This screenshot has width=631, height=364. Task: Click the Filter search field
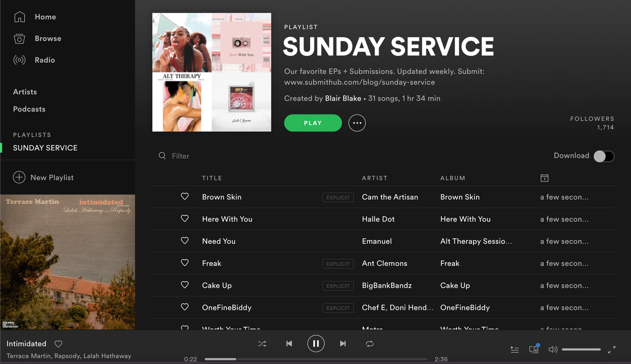click(x=180, y=156)
